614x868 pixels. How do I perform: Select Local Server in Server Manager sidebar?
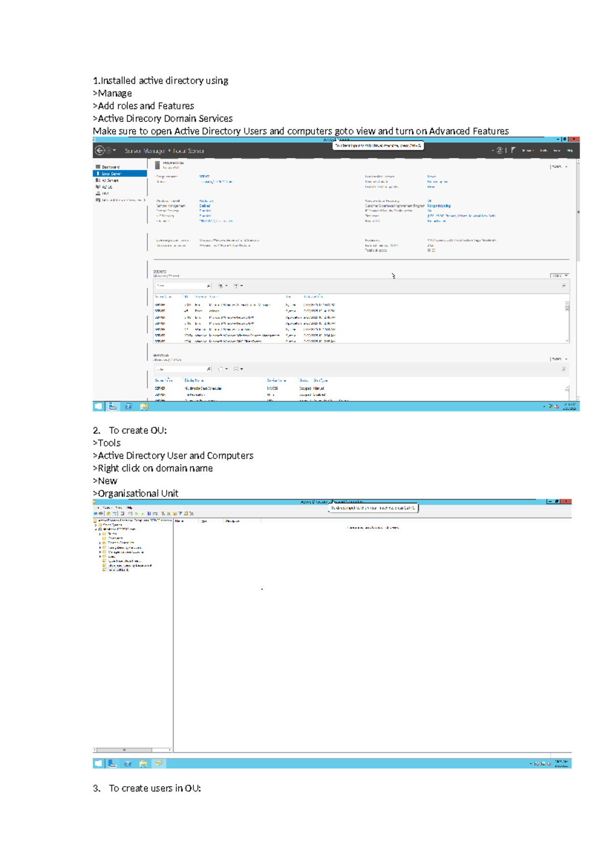click(120, 173)
